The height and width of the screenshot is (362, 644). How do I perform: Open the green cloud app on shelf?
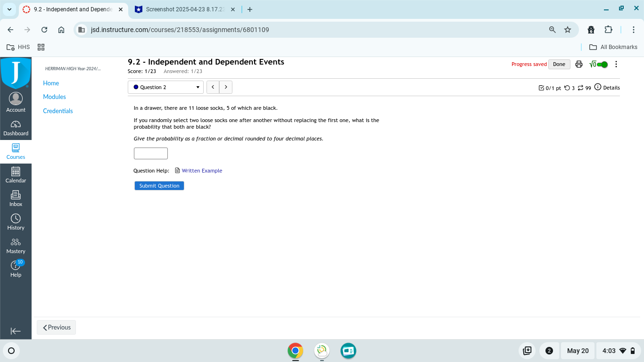click(x=322, y=351)
